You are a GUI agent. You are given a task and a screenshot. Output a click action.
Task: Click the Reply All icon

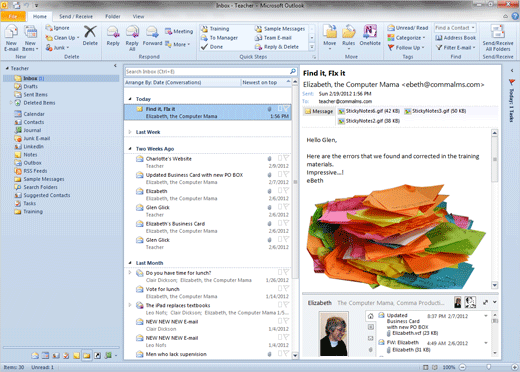(x=132, y=38)
